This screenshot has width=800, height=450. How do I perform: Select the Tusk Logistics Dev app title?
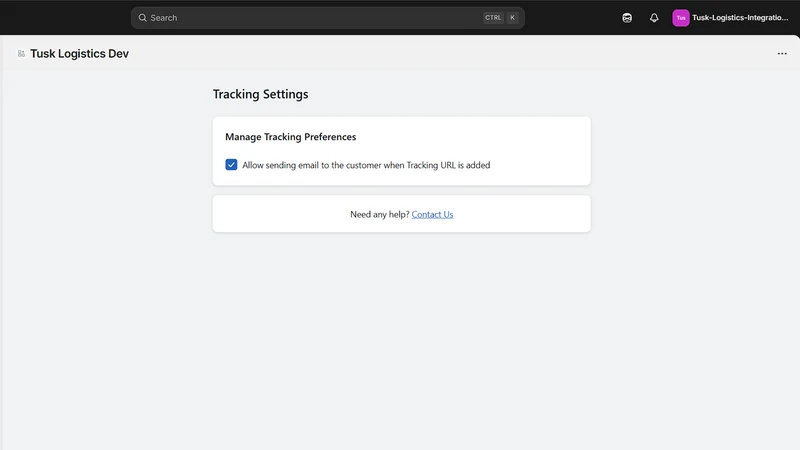[x=80, y=54]
